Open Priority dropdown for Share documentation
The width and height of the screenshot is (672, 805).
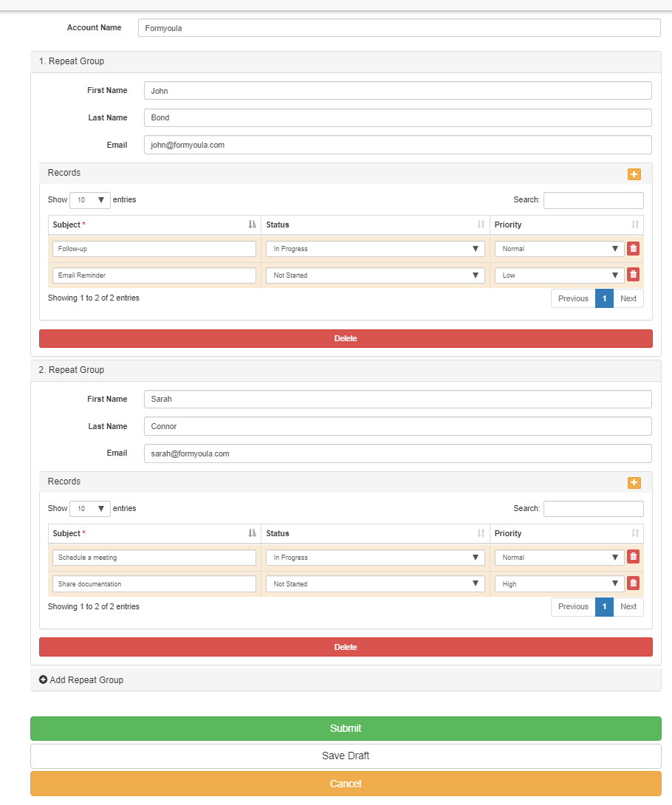tap(560, 583)
